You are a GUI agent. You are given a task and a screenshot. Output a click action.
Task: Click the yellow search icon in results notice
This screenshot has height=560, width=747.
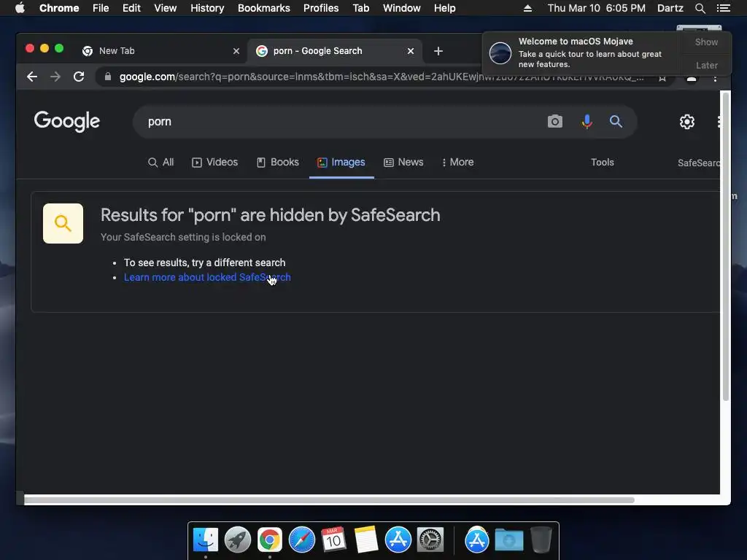pos(63,223)
